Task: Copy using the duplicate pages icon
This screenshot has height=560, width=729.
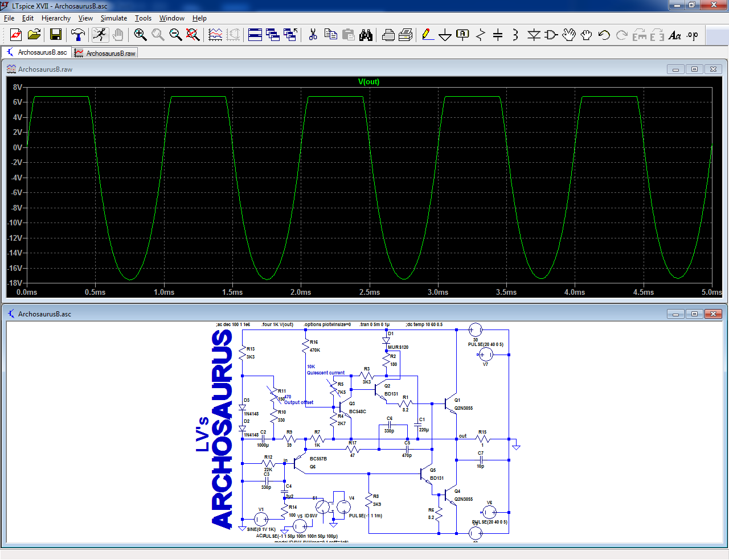Action: (330, 35)
